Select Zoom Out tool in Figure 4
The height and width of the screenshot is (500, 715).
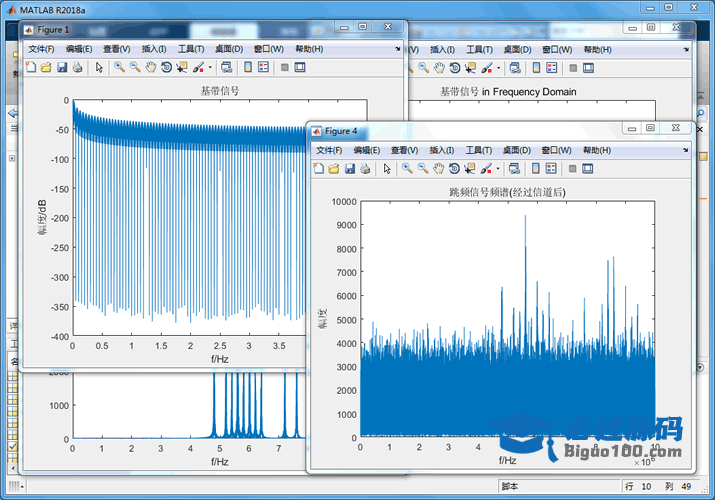[423, 169]
